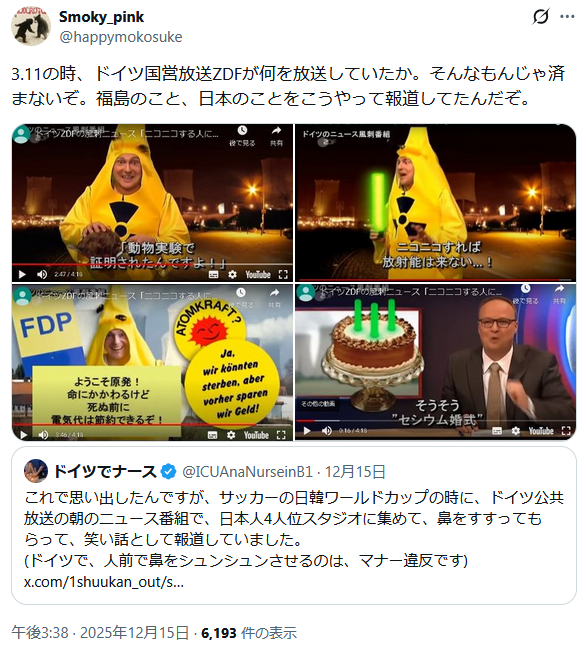Click the @happymokosuke handle
The height and width of the screenshot is (649, 586).
121,37
